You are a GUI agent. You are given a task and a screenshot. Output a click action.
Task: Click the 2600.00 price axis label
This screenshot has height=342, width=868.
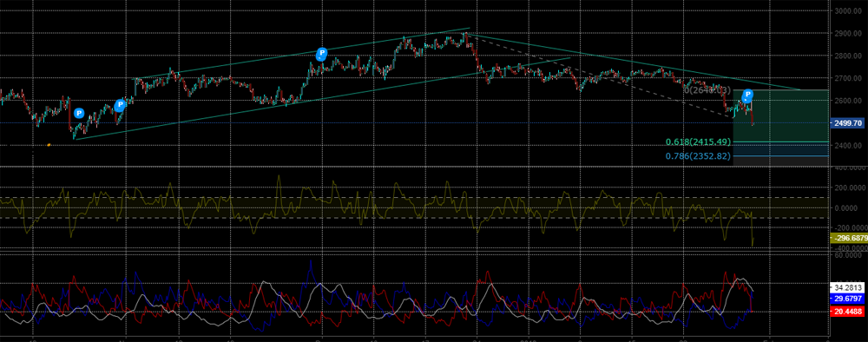[848, 101]
